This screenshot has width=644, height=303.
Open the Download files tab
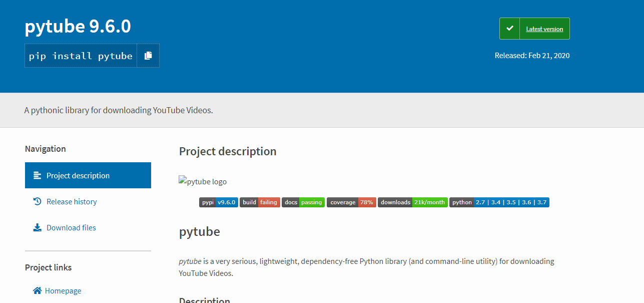(88, 227)
